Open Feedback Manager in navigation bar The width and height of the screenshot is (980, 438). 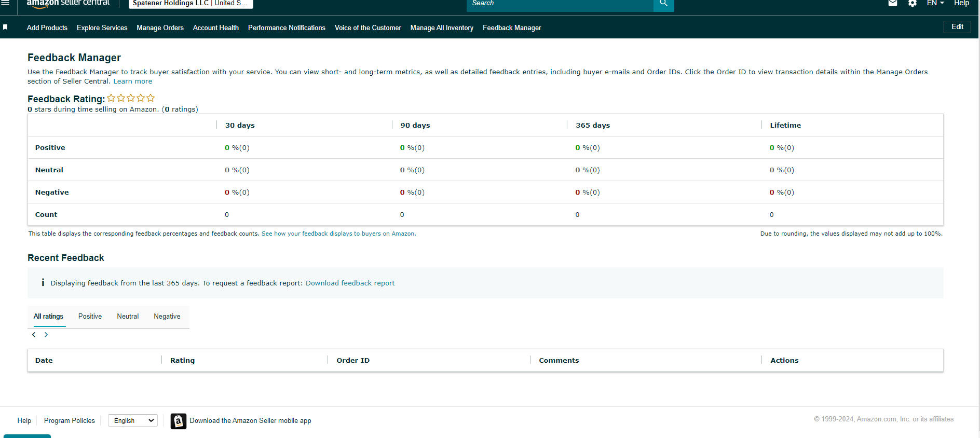pos(512,28)
